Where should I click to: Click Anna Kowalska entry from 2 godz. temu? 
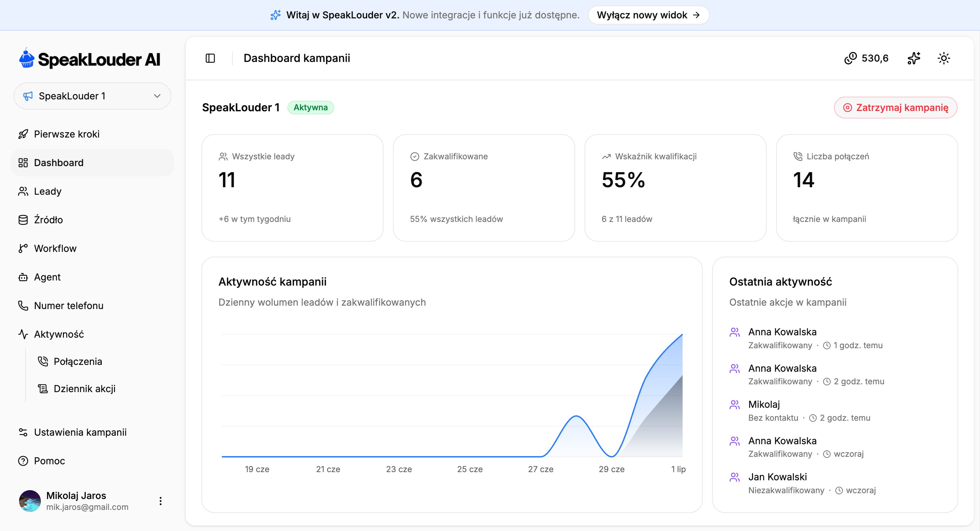tap(835, 374)
